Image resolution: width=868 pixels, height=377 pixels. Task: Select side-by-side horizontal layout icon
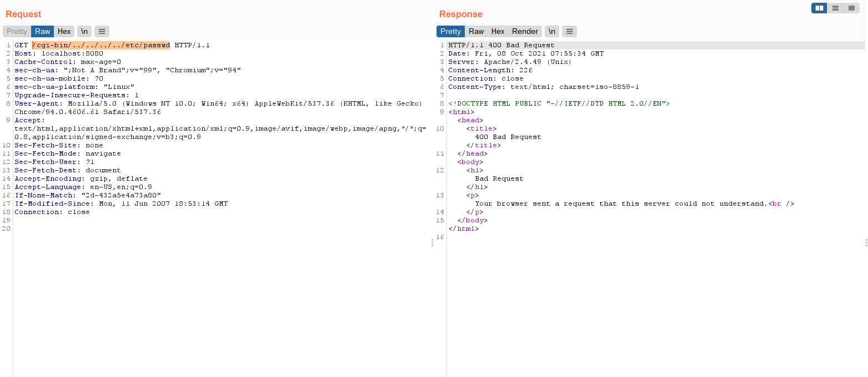point(819,8)
